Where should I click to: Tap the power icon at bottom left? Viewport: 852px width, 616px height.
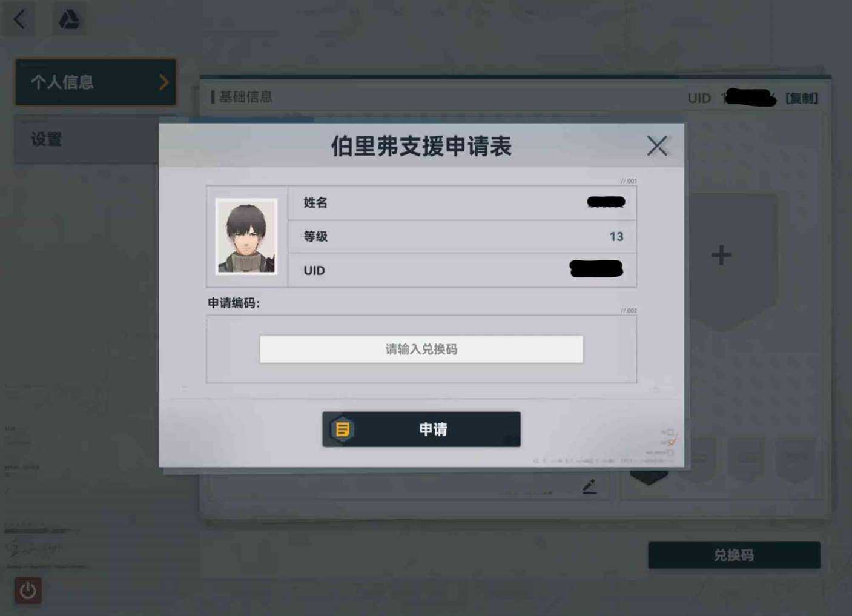coord(28,591)
